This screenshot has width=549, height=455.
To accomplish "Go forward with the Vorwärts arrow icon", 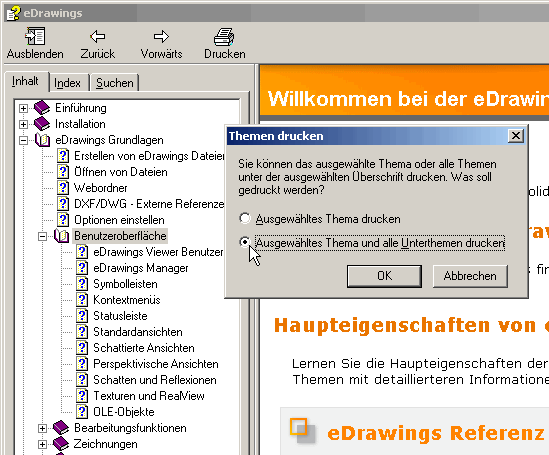I will 161,36.
